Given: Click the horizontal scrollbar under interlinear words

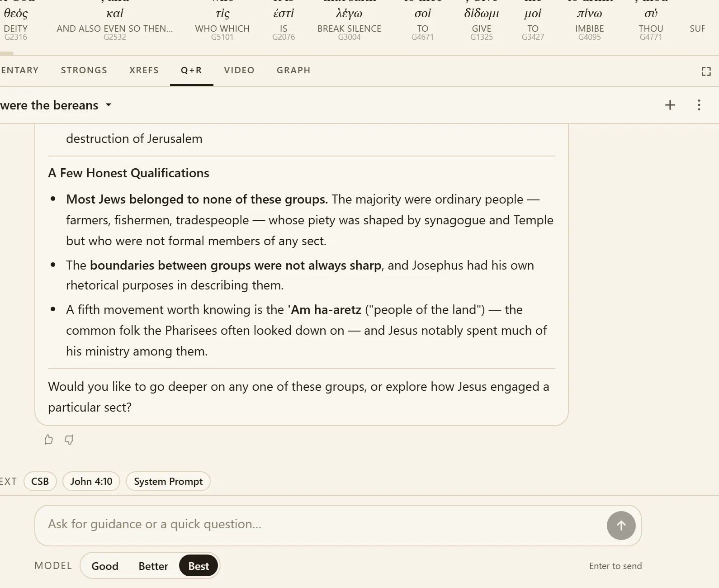Looking at the screenshot, I should [7, 53].
